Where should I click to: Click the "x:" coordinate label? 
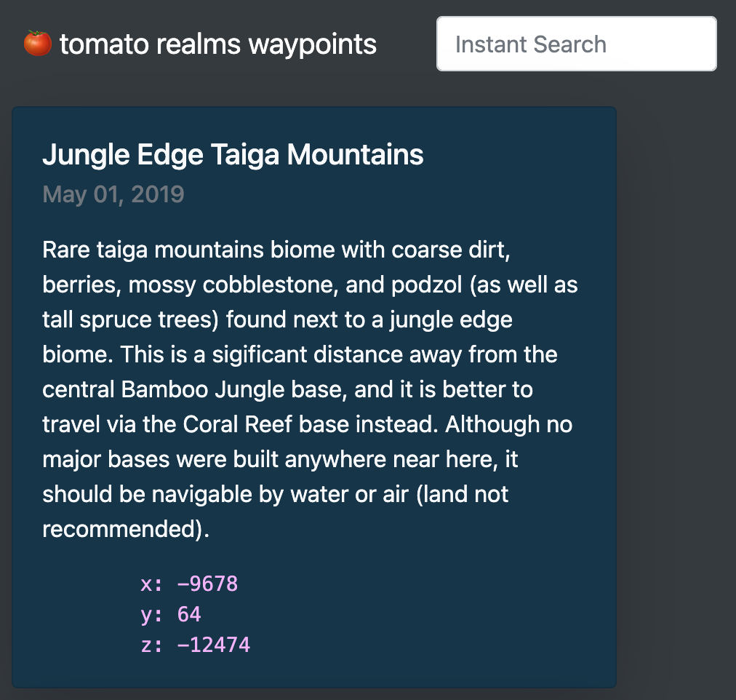click(x=152, y=584)
